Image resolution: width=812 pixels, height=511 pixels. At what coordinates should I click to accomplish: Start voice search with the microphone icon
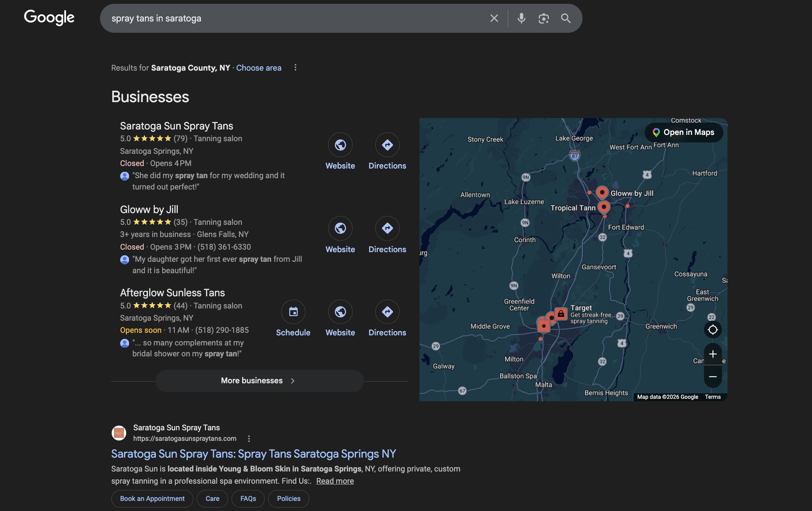click(522, 18)
